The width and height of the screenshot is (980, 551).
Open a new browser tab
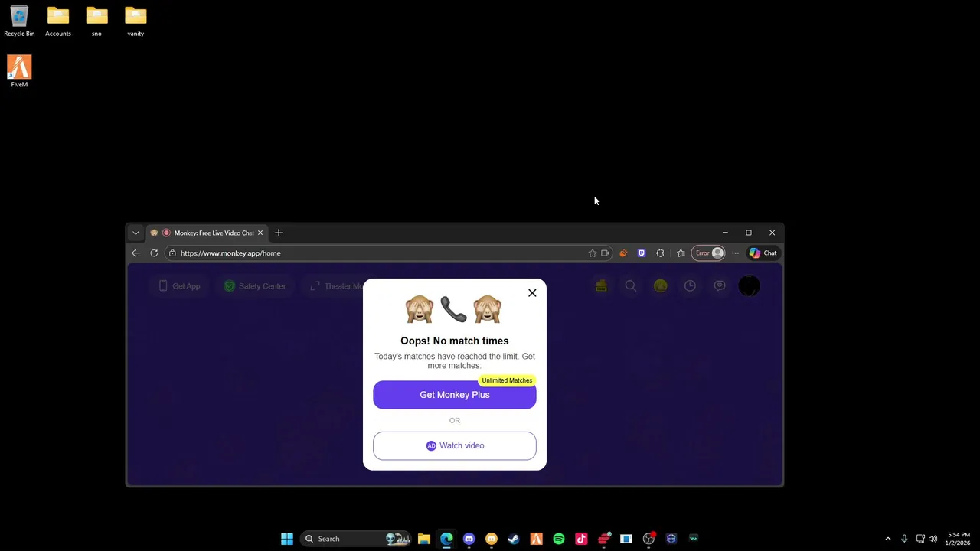[x=279, y=233]
